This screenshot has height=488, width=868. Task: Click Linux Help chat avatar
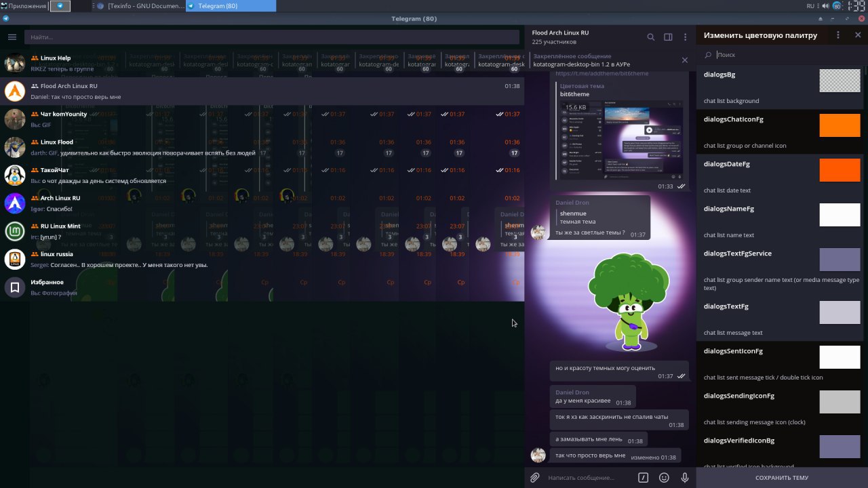pyautogui.click(x=15, y=63)
